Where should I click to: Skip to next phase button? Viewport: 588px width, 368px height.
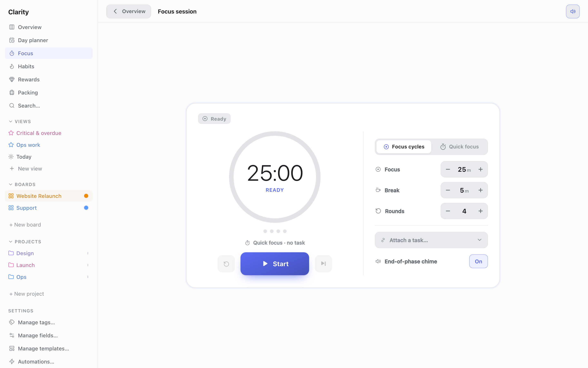coord(323,264)
